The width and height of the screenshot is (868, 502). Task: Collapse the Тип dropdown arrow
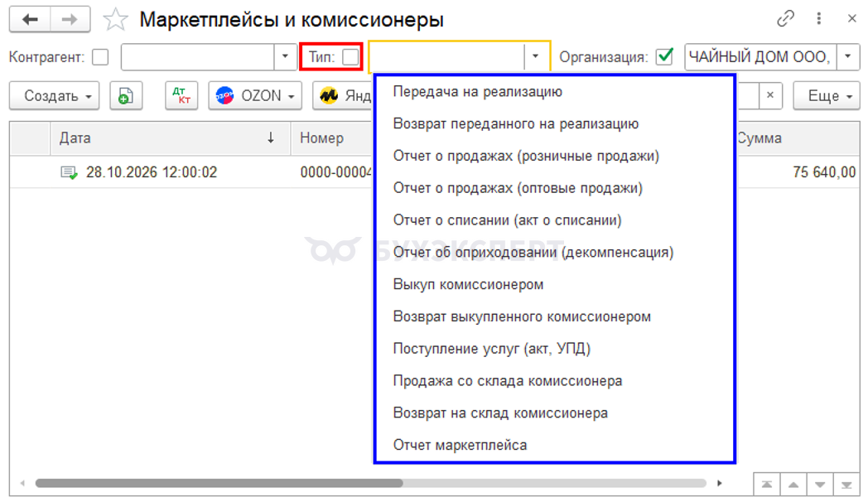click(535, 56)
